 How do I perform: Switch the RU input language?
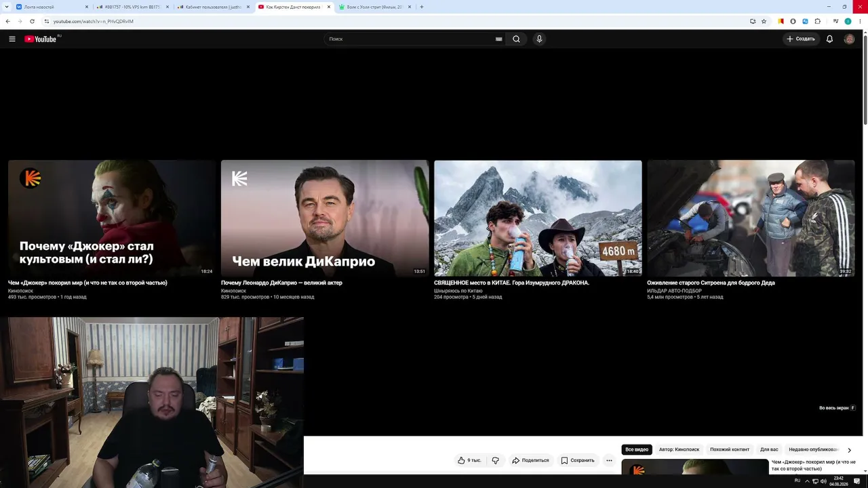(797, 481)
